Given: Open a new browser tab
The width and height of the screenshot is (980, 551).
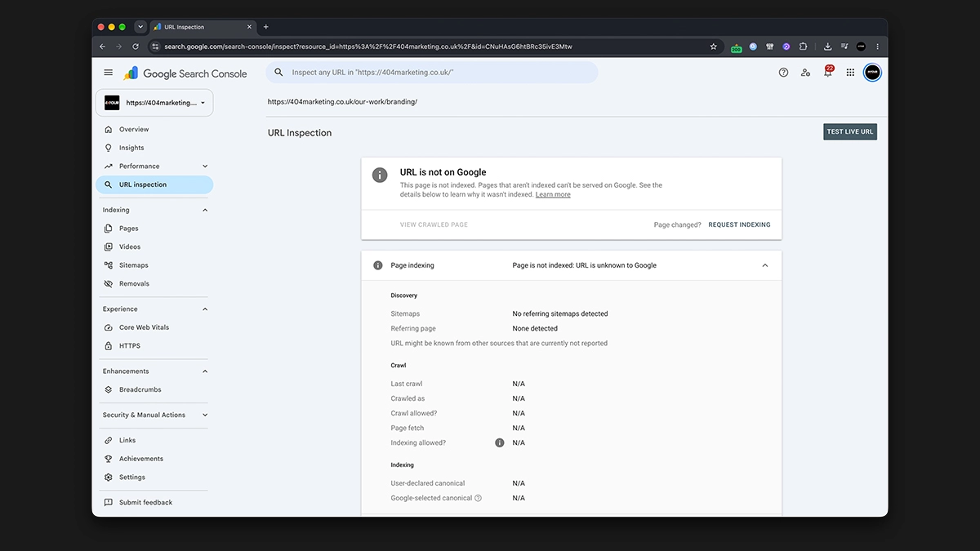Looking at the screenshot, I should click(x=265, y=27).
